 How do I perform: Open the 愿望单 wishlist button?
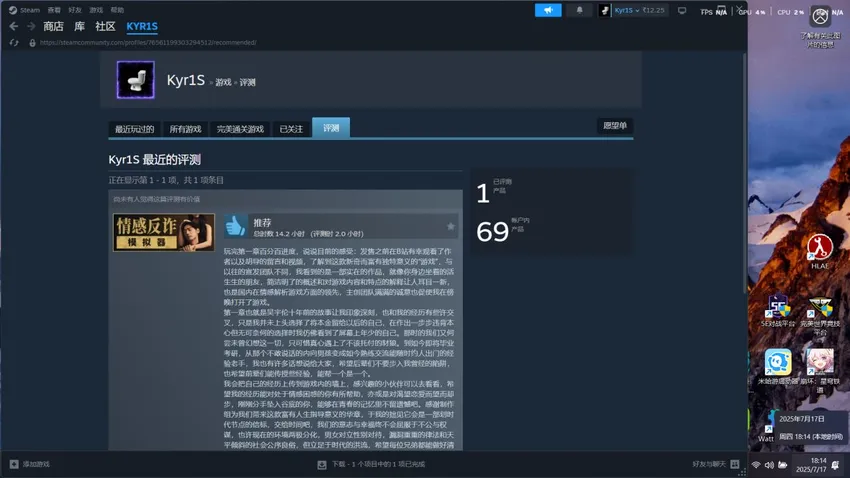tap(614, 125)
